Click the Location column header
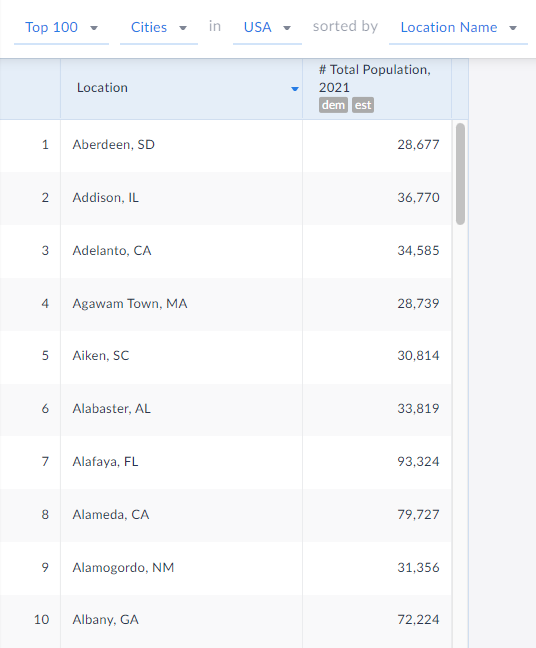Image resolution: width=536 pixels, height=648 pixels. click(x=181, y=88)
